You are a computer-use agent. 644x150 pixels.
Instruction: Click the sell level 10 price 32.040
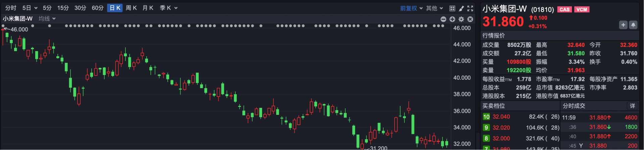pyautogui.click(x=501, y=117)
